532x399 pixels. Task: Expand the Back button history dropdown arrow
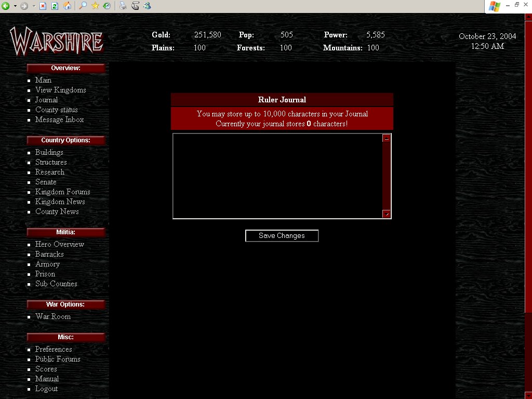[x=15, y=6]
